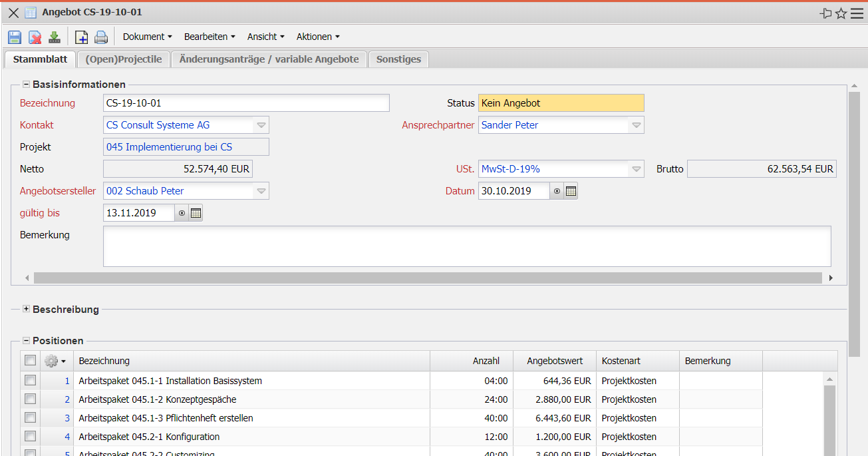Check the Pflichtenheft erstellen row checkbox

pyautogui.click(x=30, y=418)
